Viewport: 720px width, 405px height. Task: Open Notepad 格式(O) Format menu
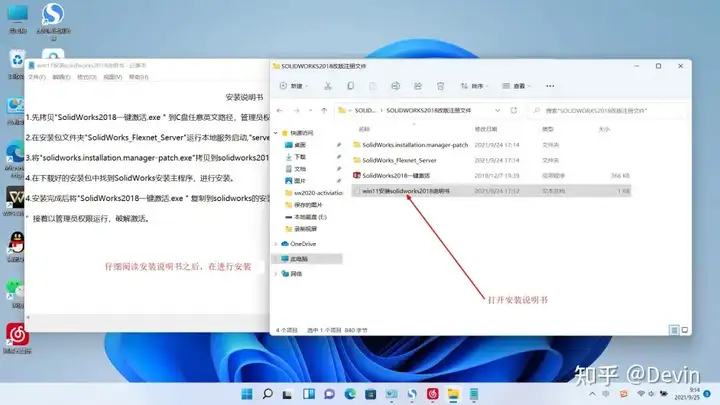(x=87, y=77)
